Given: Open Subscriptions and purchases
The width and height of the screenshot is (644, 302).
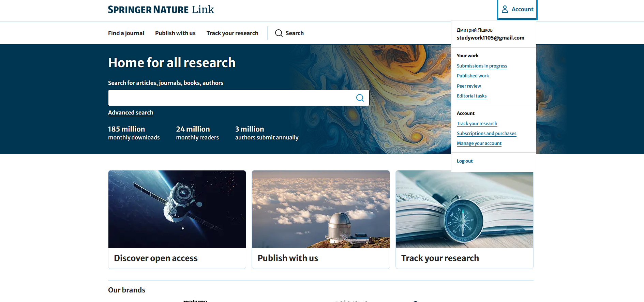Looking at the screenshot, I should (486, 133).
